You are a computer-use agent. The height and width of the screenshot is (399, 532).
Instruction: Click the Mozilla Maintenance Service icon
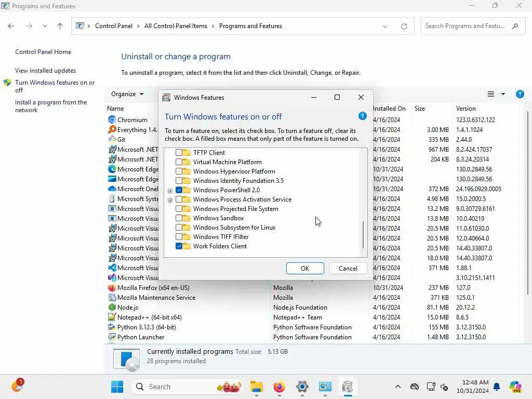pyautogui.click(x=112, y=297)
